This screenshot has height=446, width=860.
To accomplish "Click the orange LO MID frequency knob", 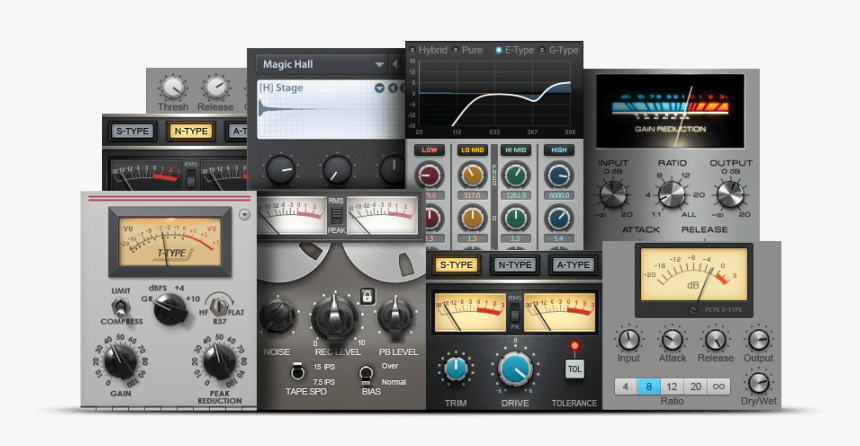I will [472, 176].
